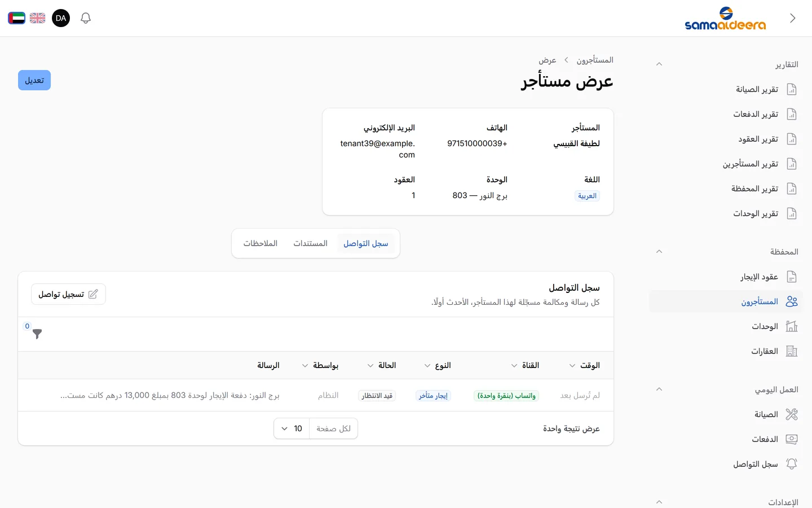
Task: Collapse the sidebar with the top arrow
Action: [x=792, y=18]
